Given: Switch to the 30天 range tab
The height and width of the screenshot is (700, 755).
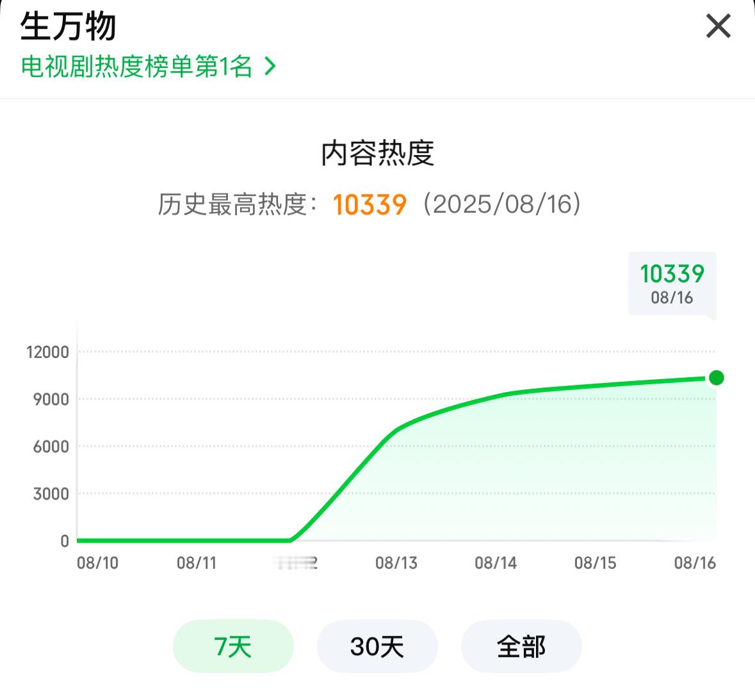Looking at the screenshot, I should [377, 646].
